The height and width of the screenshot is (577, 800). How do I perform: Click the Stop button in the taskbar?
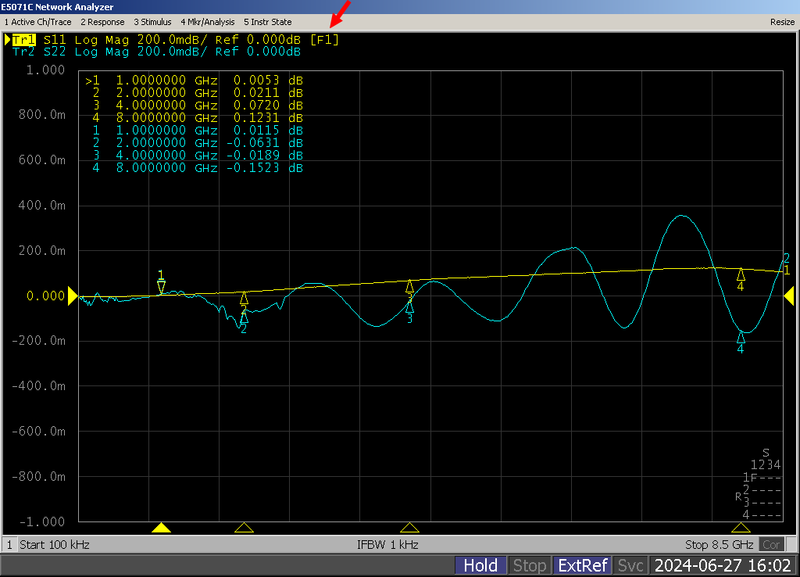(529, 565)
